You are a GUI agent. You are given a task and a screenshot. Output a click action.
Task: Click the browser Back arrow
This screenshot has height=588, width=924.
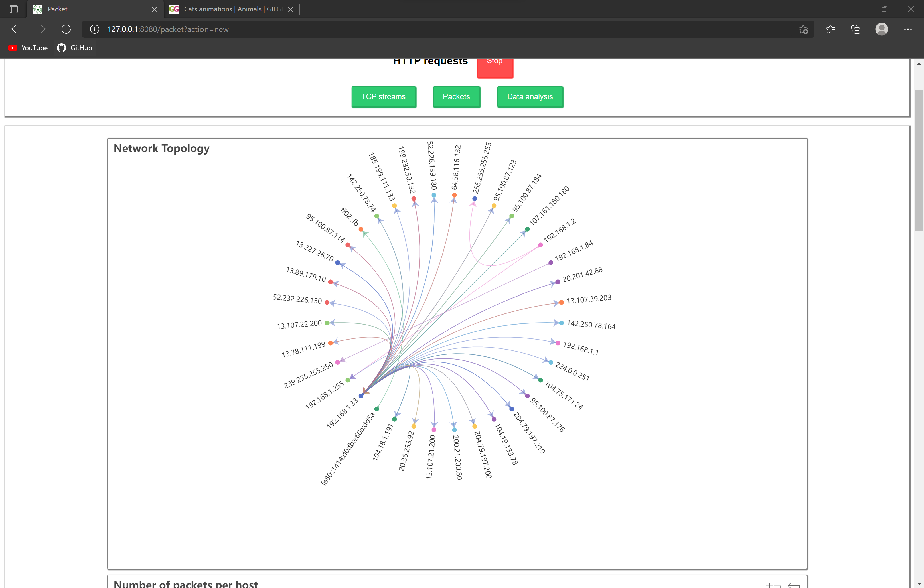pos(16,29)
